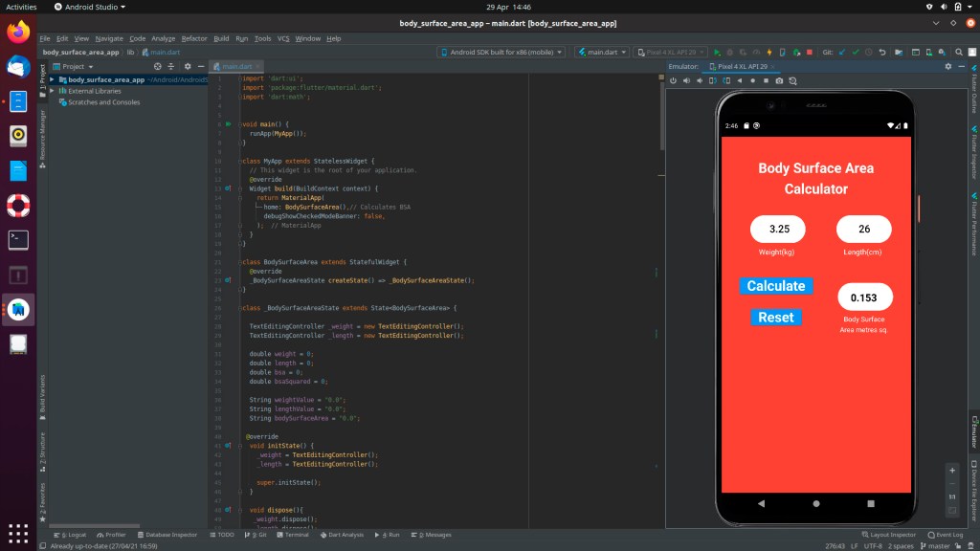This screenshot has height=551, width=980.
Task: Take an emulator screenshot with camera icon
Action: 779,80
